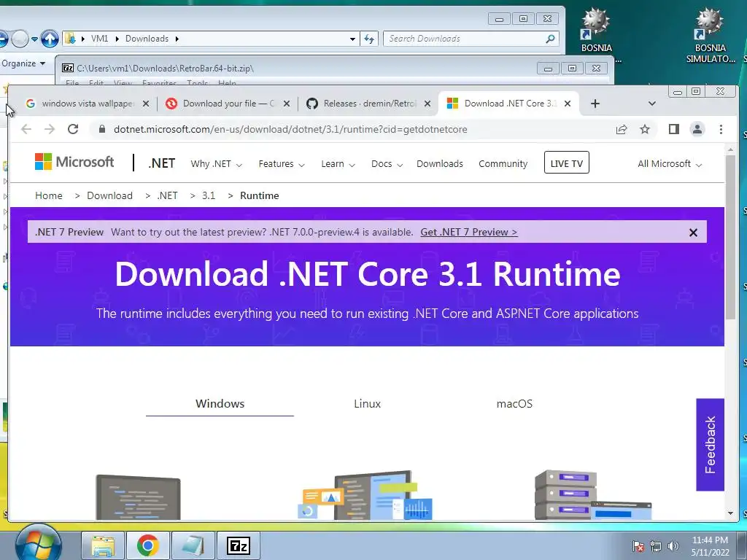Open Chrome taskbar icon
Image resolution: width=747 pixels, height=560 pixels.
coord(147,545)
